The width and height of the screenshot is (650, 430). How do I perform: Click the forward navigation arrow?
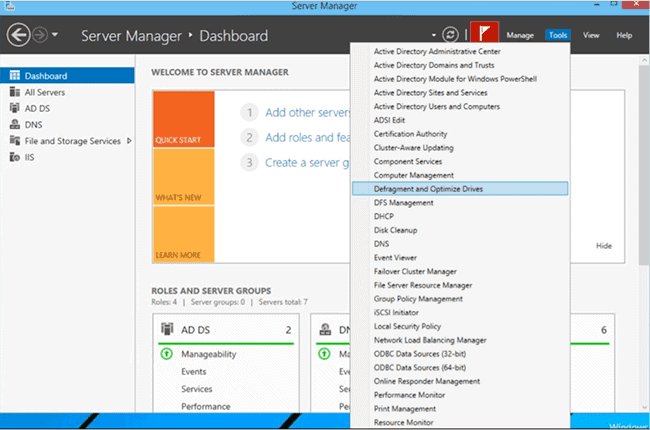tap(40, 35)
